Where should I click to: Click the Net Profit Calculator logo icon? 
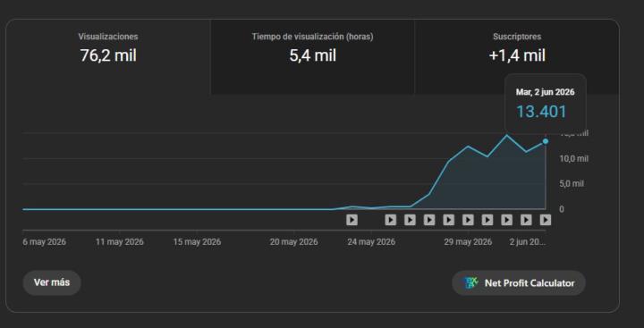[471, 282]
